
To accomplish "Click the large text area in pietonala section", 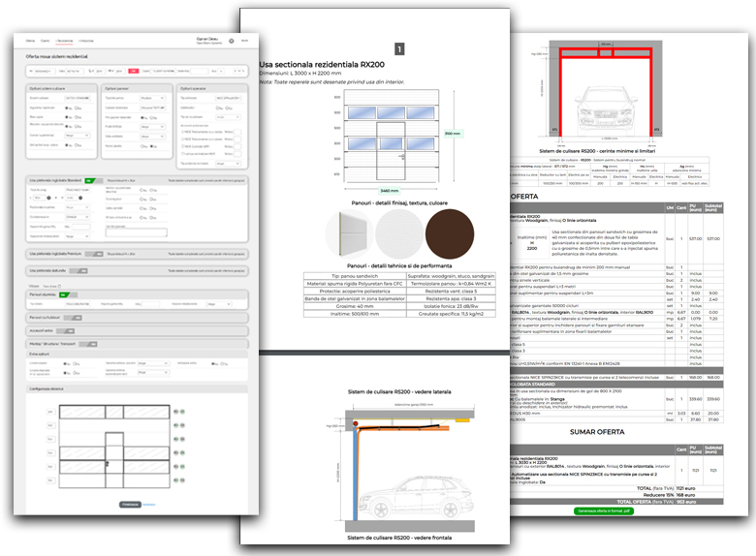I will click(x=136, y=232).
